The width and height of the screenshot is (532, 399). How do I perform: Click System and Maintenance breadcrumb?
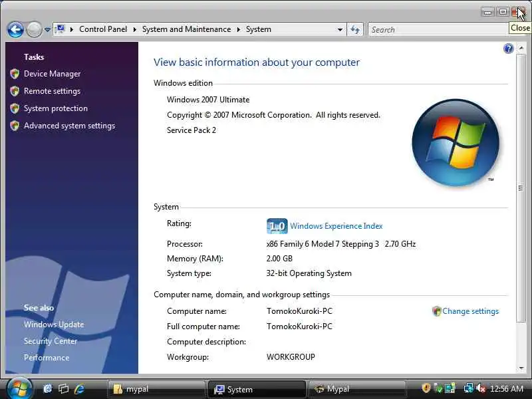click(186, 29)
